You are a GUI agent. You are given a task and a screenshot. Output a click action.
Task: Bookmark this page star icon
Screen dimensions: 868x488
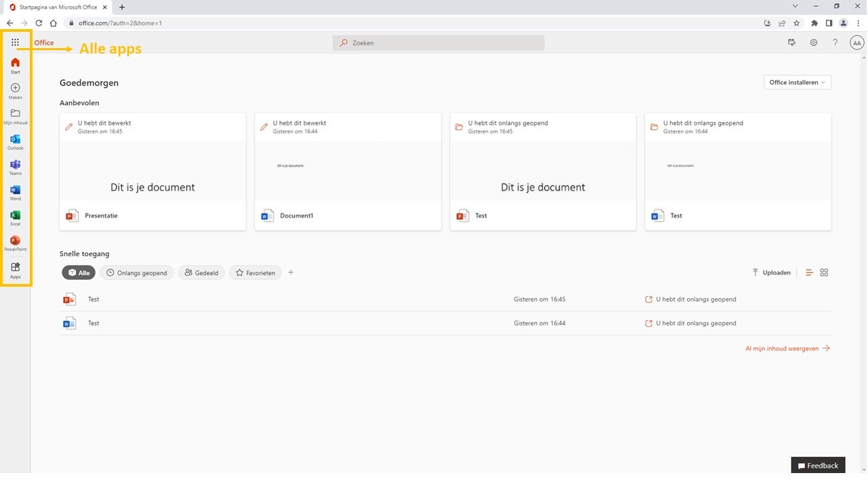click(797, 23)
